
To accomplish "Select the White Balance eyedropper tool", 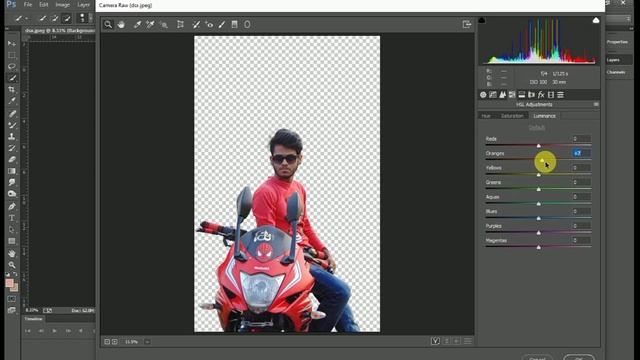I will 137,24.
